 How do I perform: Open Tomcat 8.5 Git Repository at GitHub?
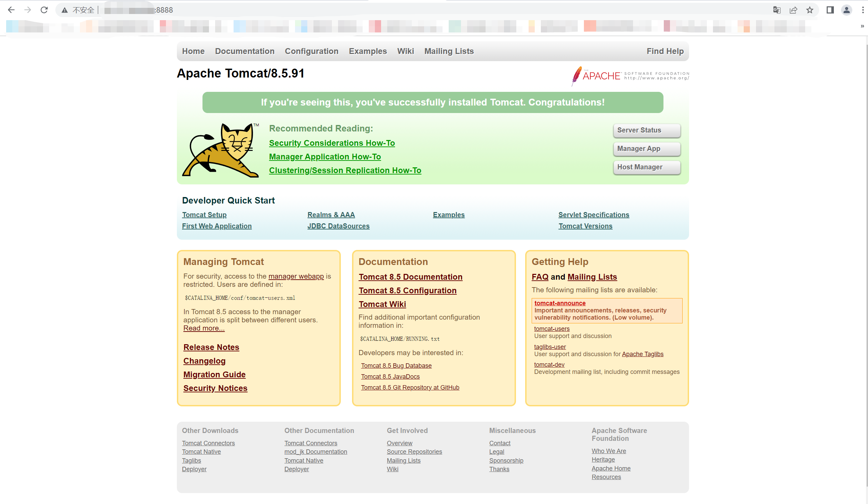tap(410, 387)
